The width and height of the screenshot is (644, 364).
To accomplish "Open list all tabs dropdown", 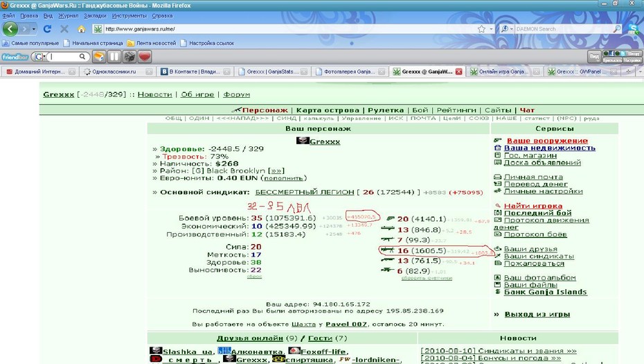I will click(x=640, y=71).
